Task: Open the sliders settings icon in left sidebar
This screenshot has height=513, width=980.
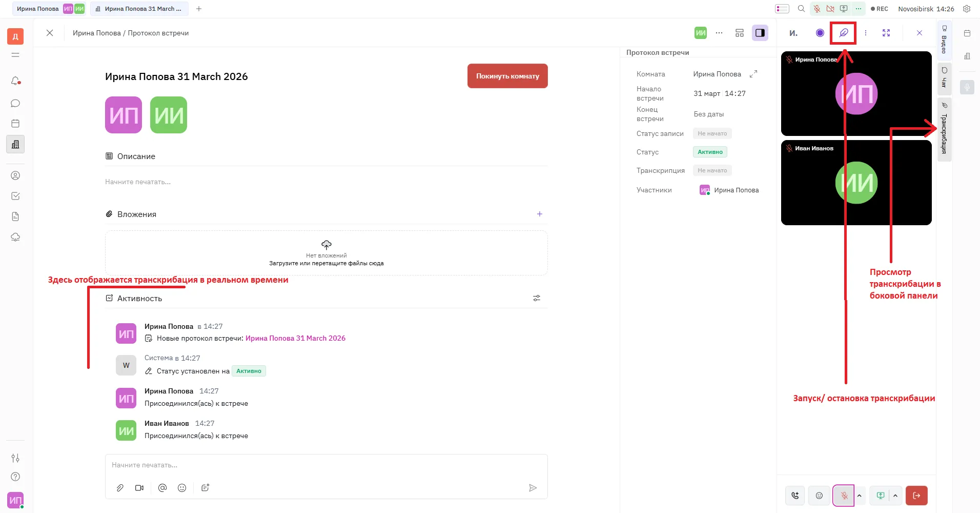Action: 15,458
